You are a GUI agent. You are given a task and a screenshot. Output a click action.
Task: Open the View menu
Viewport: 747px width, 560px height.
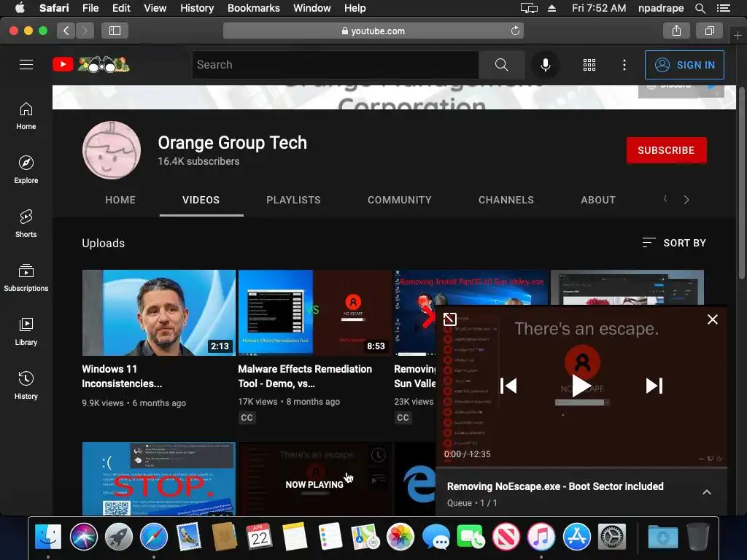(x=155, y=8)
